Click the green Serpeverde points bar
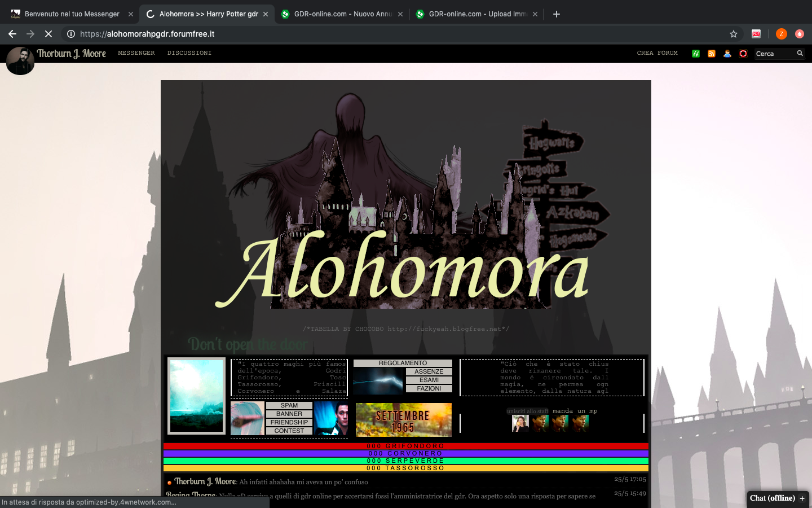812x508 pixels. [x=406, y=461]
